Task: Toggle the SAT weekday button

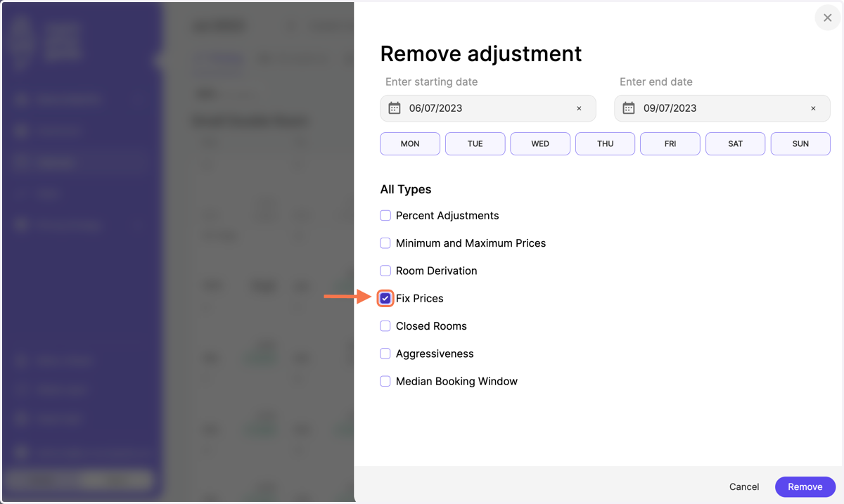Action: [x=735, y=143]
